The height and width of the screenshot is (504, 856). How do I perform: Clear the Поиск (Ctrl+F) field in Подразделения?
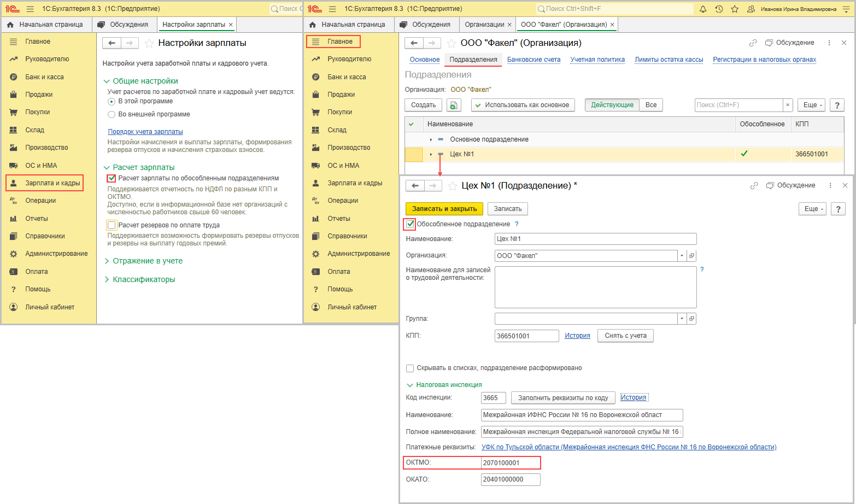coord(788,105)
